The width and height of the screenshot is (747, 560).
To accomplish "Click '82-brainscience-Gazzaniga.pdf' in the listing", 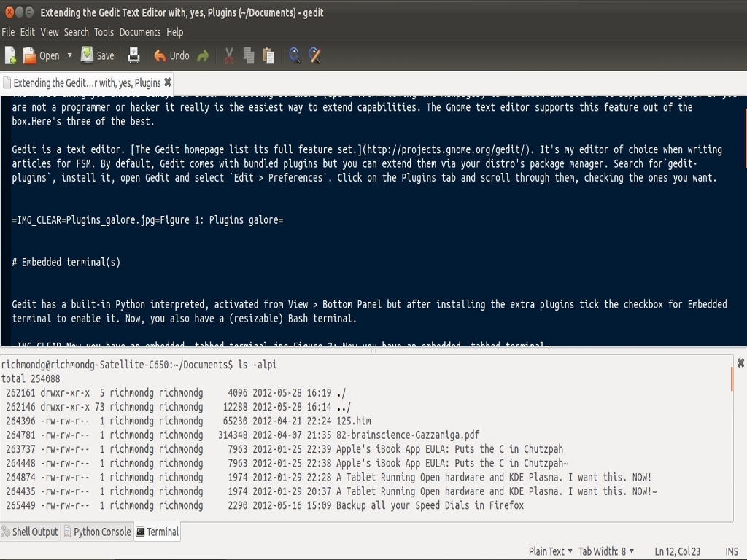I will click(408, 435).
